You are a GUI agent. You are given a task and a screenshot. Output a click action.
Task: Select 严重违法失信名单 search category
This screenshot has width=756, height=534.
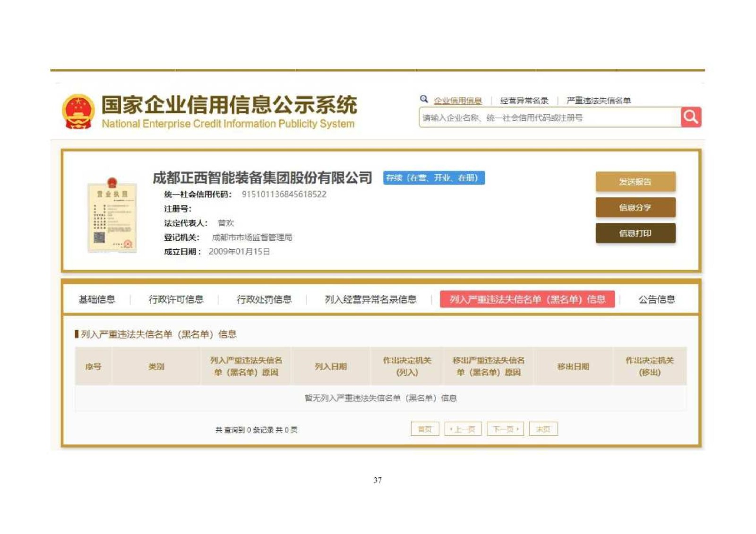pos(598,101)
